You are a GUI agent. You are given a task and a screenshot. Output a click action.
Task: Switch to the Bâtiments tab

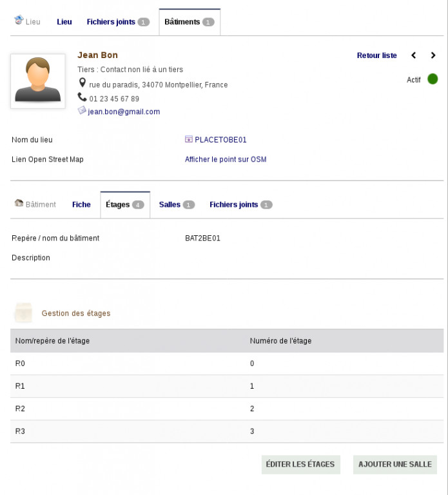189,22
